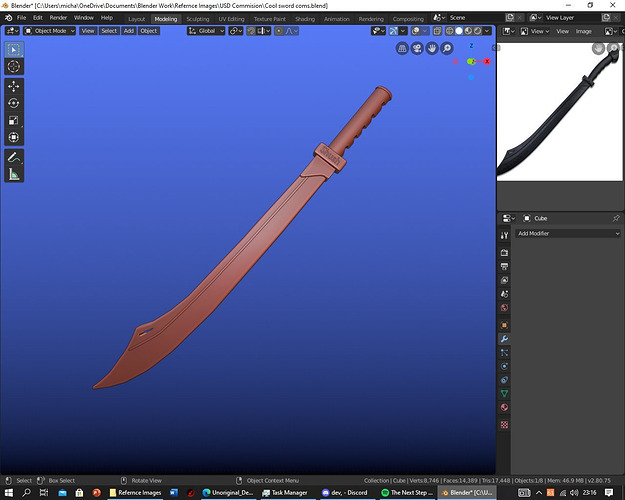Select the Scale tool
The height and width of the screenshot is (500, 625).
pos(14,120)
